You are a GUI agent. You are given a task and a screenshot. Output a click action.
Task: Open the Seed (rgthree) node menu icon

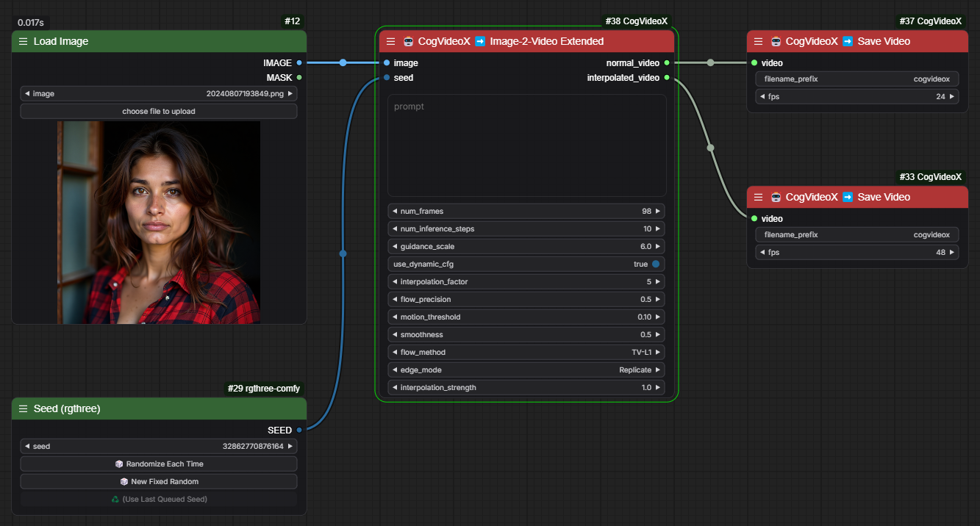(23, 408)
